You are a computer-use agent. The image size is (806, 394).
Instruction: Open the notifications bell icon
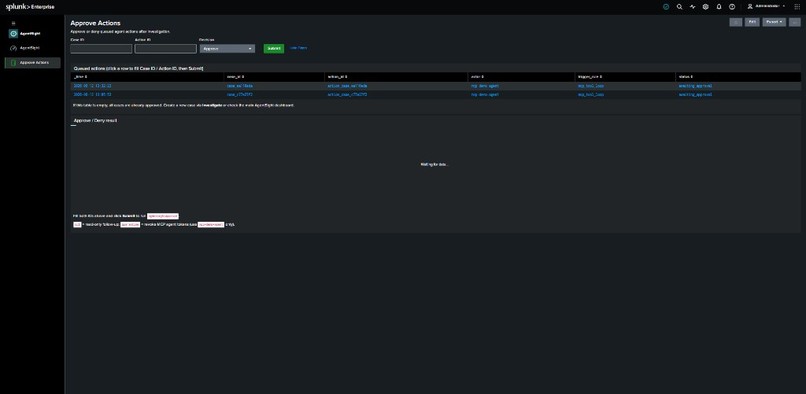(x=719, y=7)
